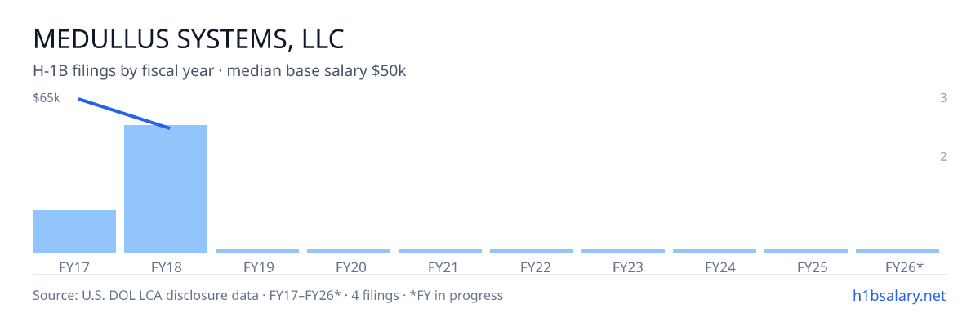Click the FY17 axis label
This screenshot has height=327, width=980.
[x=74, y=267]
